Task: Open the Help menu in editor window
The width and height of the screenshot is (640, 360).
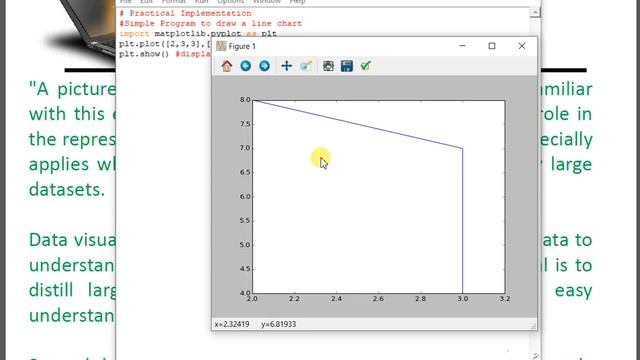Action: (x=298, y=2)
